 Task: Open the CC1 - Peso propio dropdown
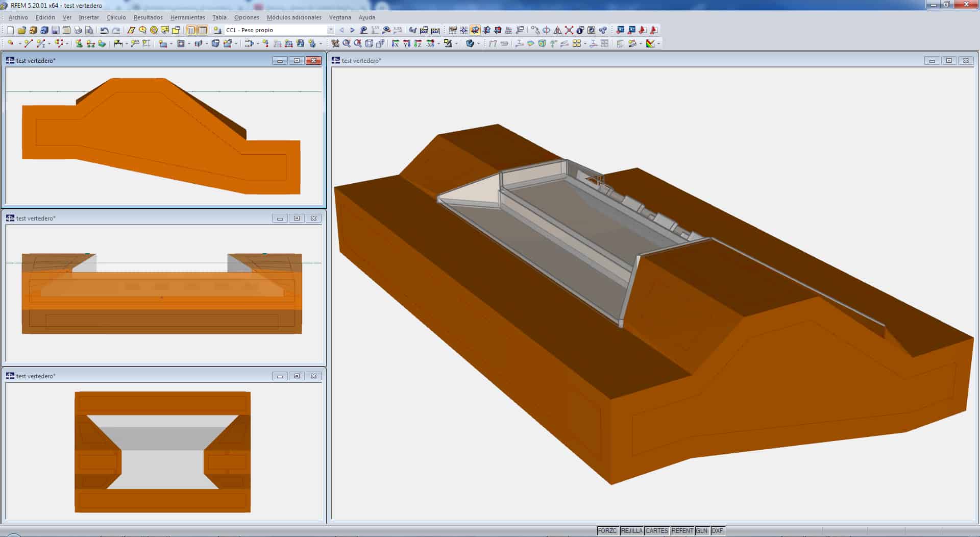pos(330,30)
